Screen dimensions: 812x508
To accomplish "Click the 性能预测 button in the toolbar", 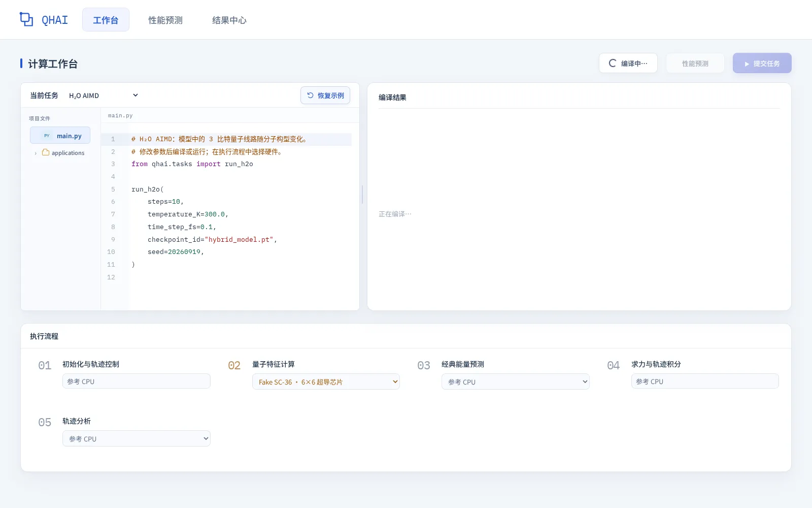I will 695,63.
